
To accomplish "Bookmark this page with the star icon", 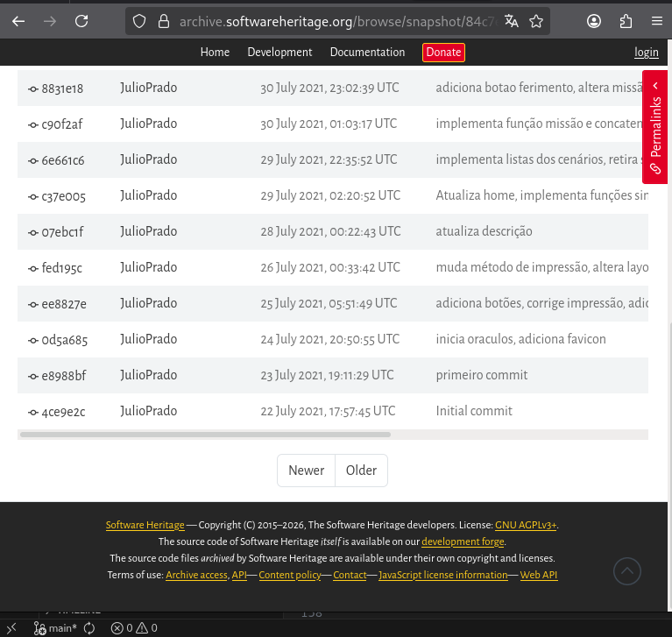I will pyautogui.click(x=536, y=21).
